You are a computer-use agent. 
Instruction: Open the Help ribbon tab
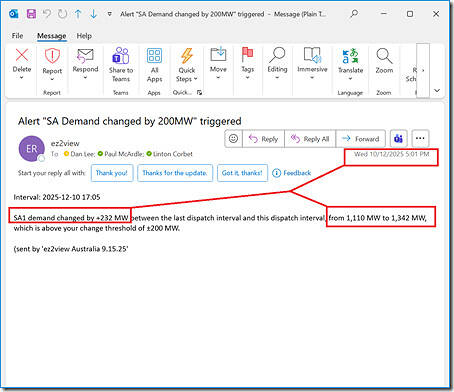[x=84, y=36]
